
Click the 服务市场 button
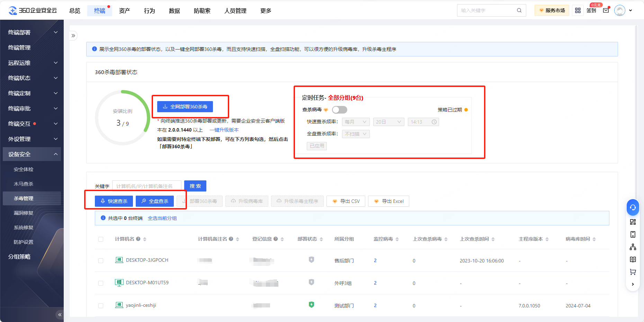552,10
